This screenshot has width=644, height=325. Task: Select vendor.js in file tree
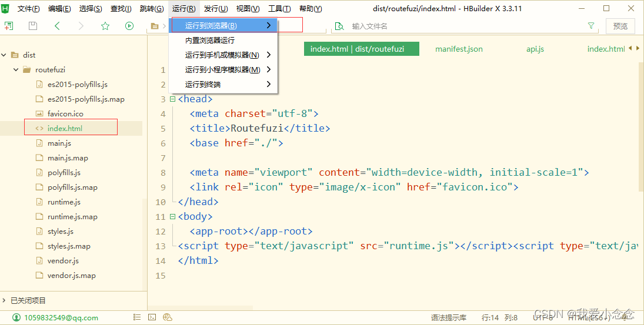(63, 261)
